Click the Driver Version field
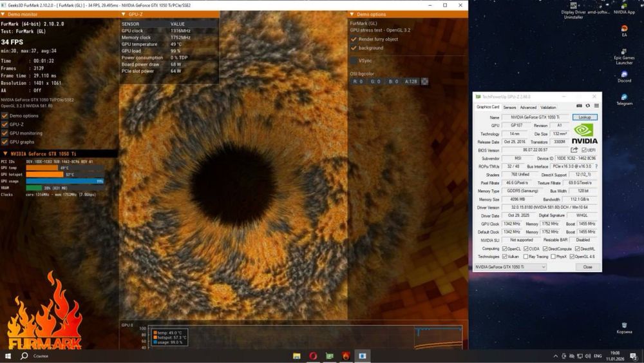The image size is (644, 363). point(549,208)
